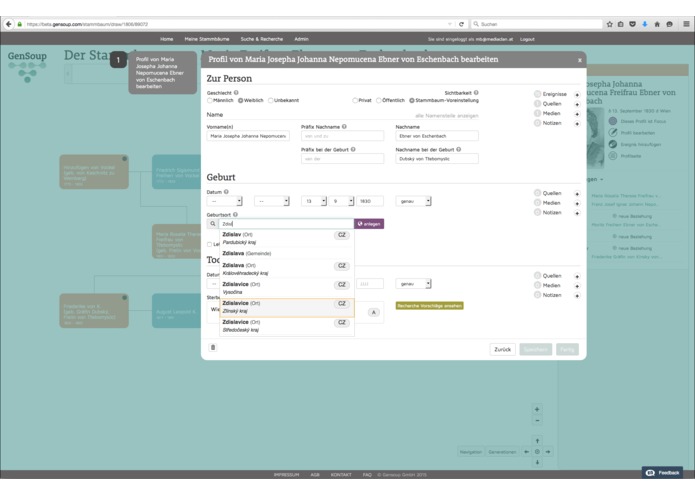Select Männlich gender radio button
This screenshot has width=695, height=494.
click(210, 101)
